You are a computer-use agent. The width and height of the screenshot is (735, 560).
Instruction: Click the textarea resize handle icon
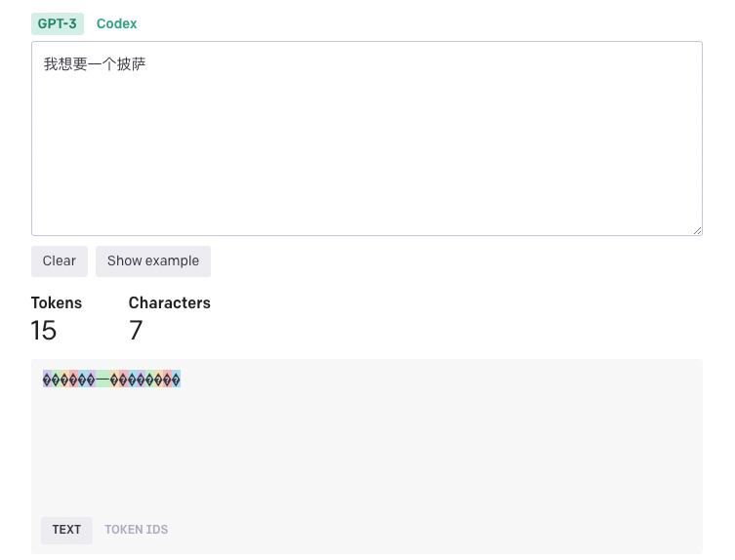[x=697, y=230]
